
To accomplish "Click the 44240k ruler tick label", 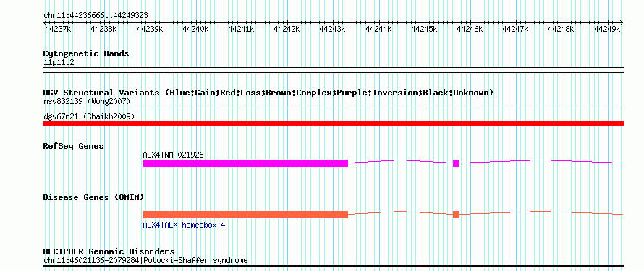I will 195,29.
